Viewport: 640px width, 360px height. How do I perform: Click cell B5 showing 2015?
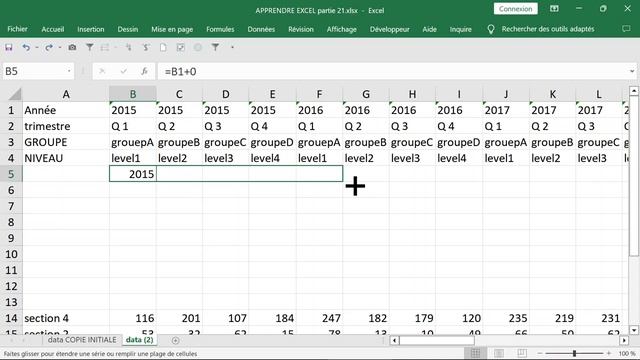(133, 174)
